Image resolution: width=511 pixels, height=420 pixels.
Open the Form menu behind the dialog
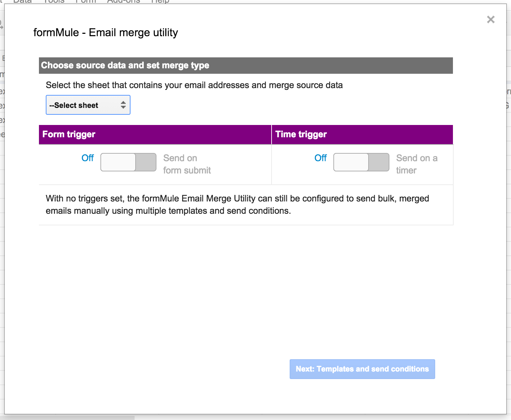(x=86, y=2)
